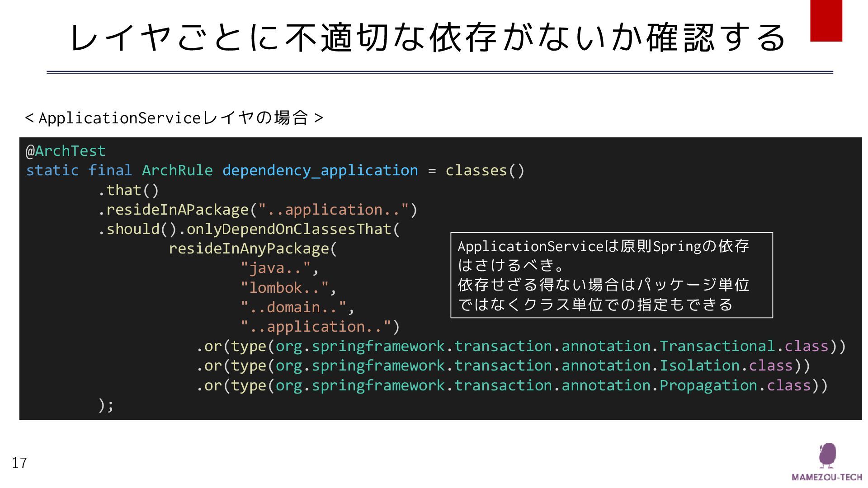Click the resideInAnyPackage method call
This screenshot has height=488, width=868.
249,249
